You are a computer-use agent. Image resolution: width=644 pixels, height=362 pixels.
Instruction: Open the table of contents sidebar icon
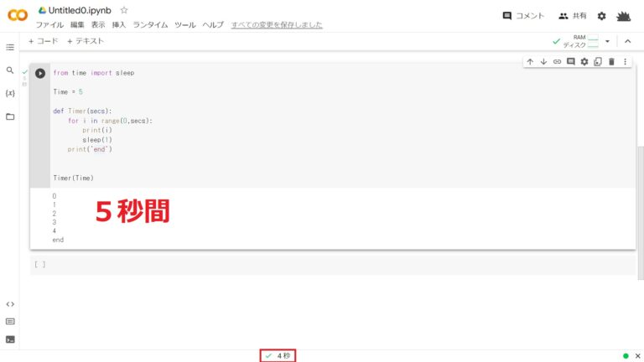[10, 47]
